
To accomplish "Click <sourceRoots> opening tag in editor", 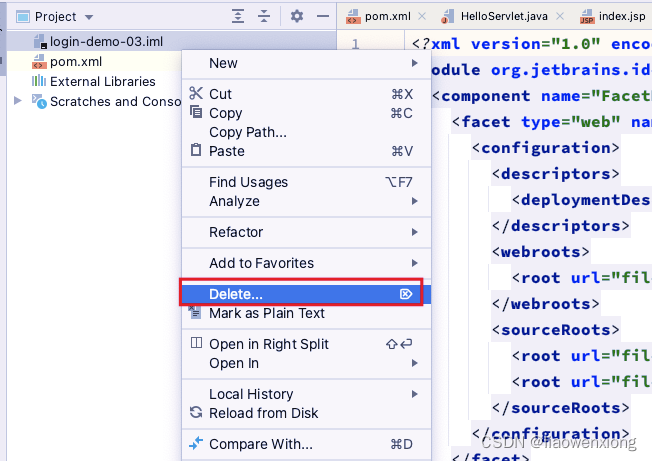I will click(x=556, y=330).
